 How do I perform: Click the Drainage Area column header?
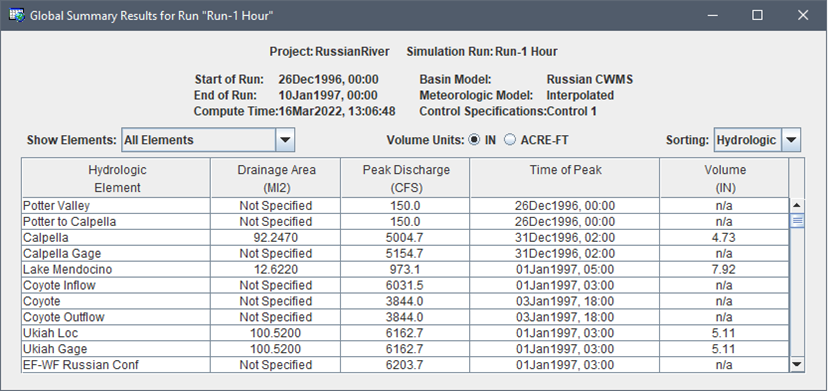pos(276,178)
